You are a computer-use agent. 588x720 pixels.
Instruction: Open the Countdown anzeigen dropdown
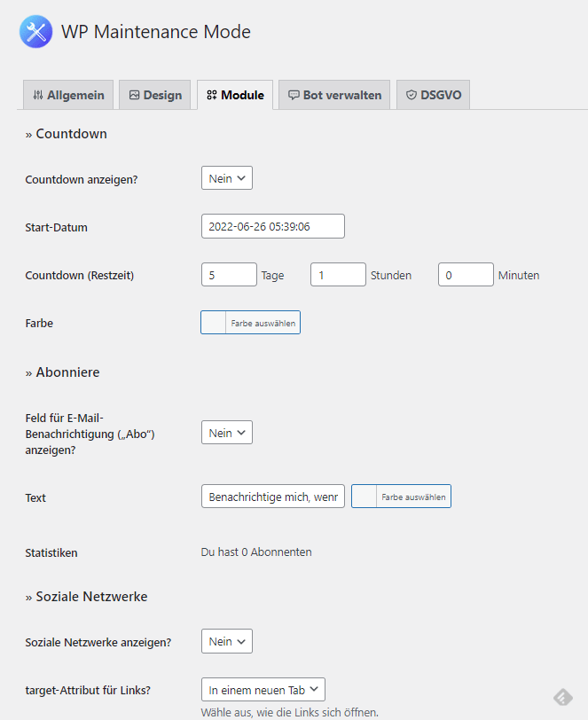[x=227, y=178]
